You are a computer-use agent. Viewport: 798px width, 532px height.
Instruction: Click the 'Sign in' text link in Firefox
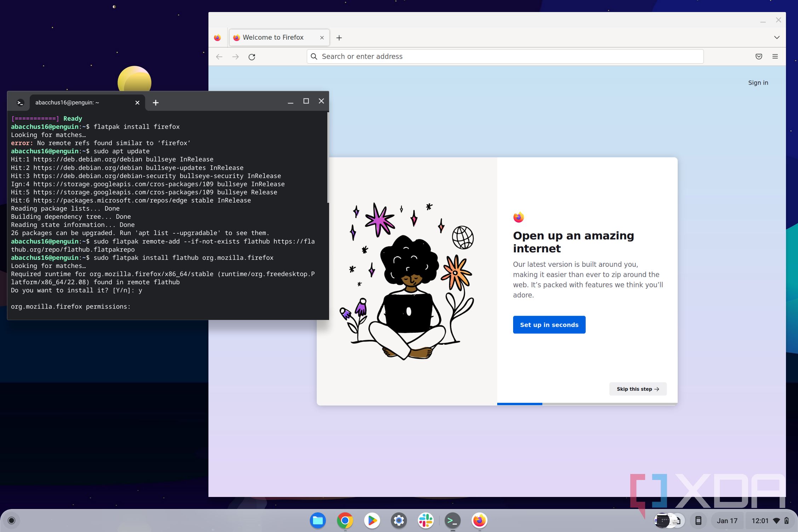758,82
